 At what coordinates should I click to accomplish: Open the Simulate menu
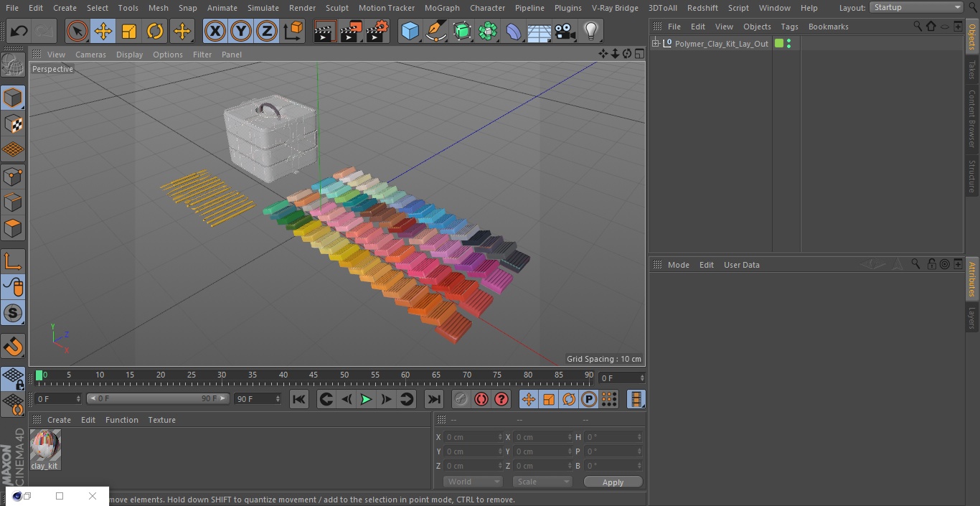(263, 8)
